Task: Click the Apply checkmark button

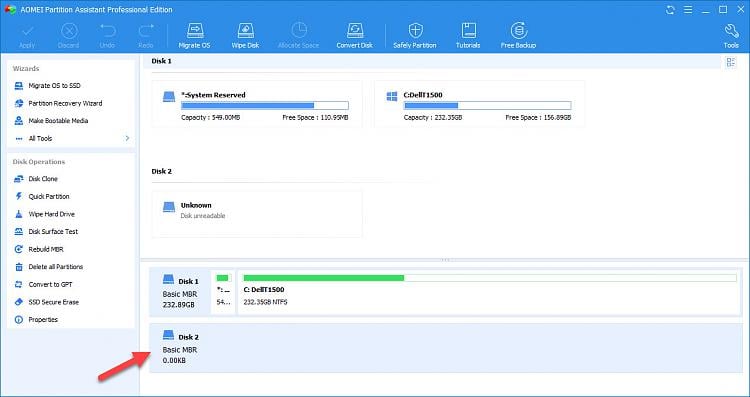Action: click(27, 35)
